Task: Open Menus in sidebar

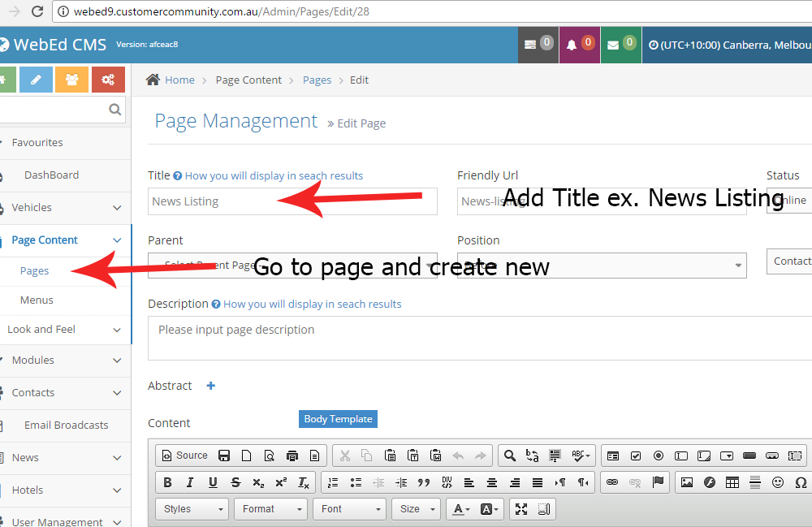Action: (x=37, y=300)
